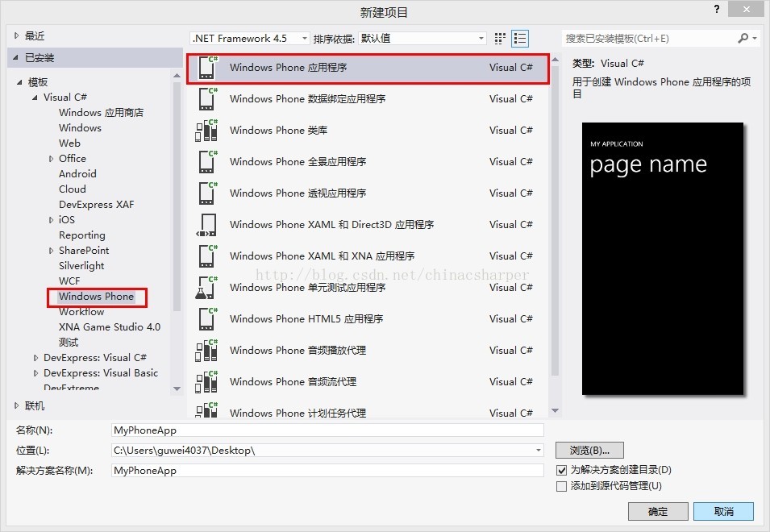Click the 取消 button
770x532 pixels.
[723, 511]
